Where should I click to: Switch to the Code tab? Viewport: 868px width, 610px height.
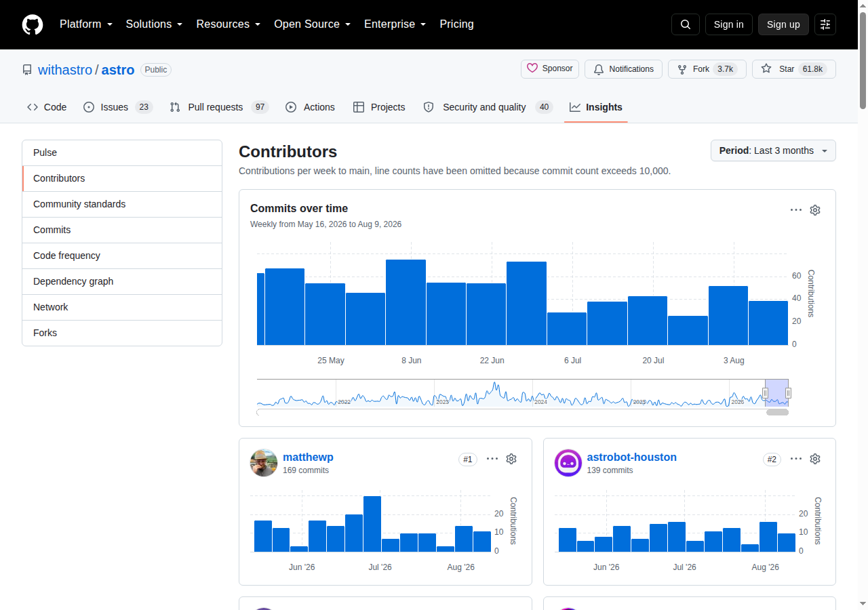click(47, 107)
